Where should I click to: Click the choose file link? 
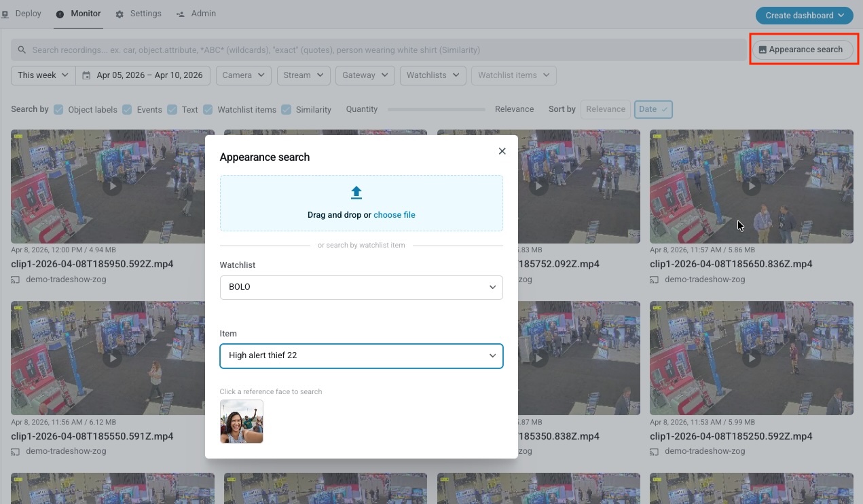coord(394,215)
